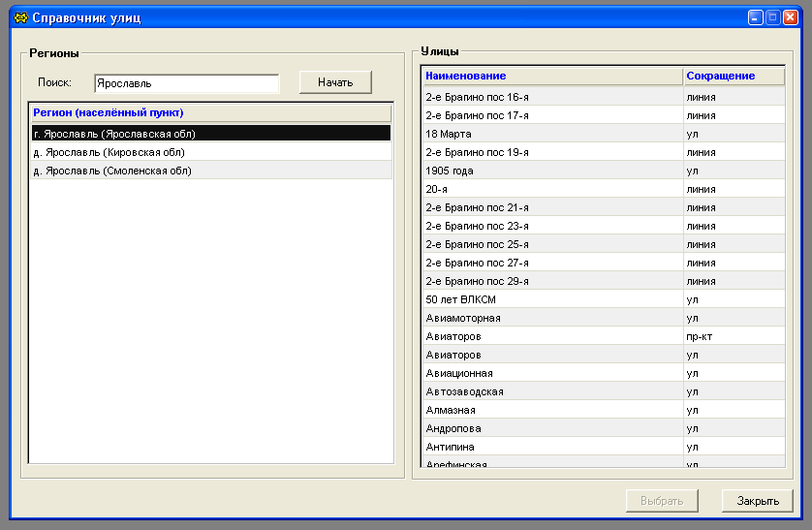Select д. Ярославль (Смоленская обл) region

click(210, 171)
